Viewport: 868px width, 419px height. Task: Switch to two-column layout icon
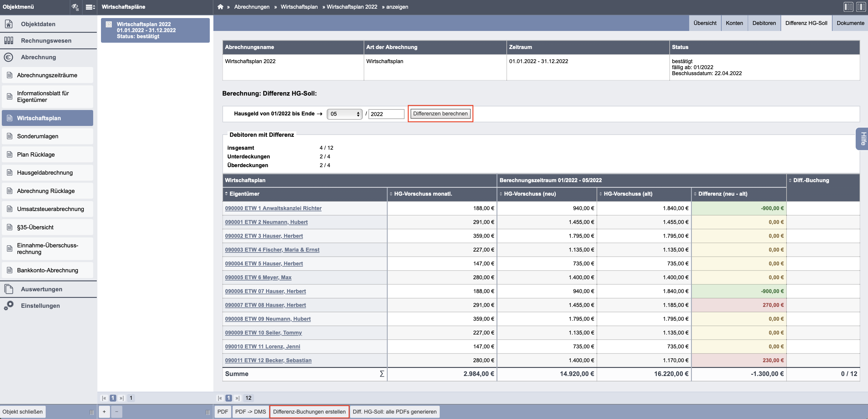[848, 7]
